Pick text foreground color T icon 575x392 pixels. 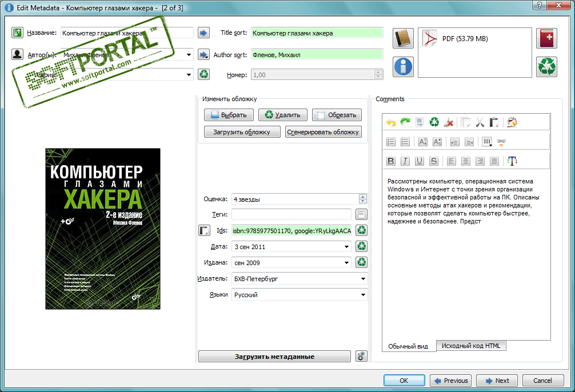512,161
